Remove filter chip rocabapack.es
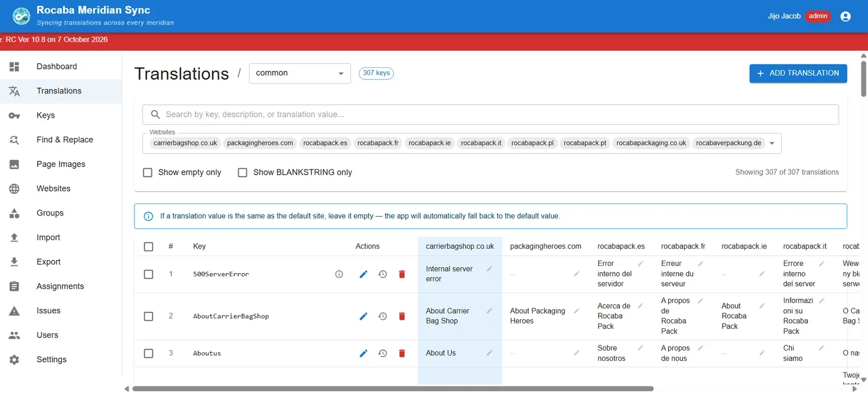The width and height of the screenshot is (868, 393). click(325, 143)
